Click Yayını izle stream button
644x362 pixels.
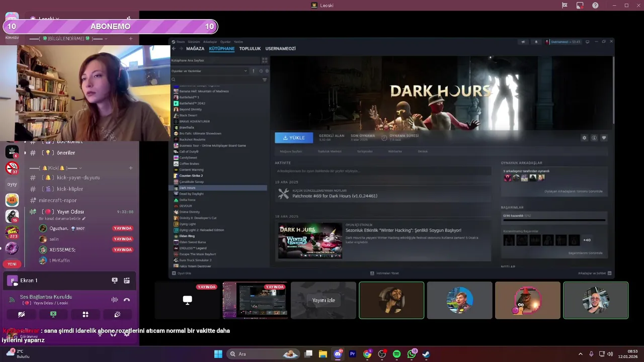(x=324, y=300)
